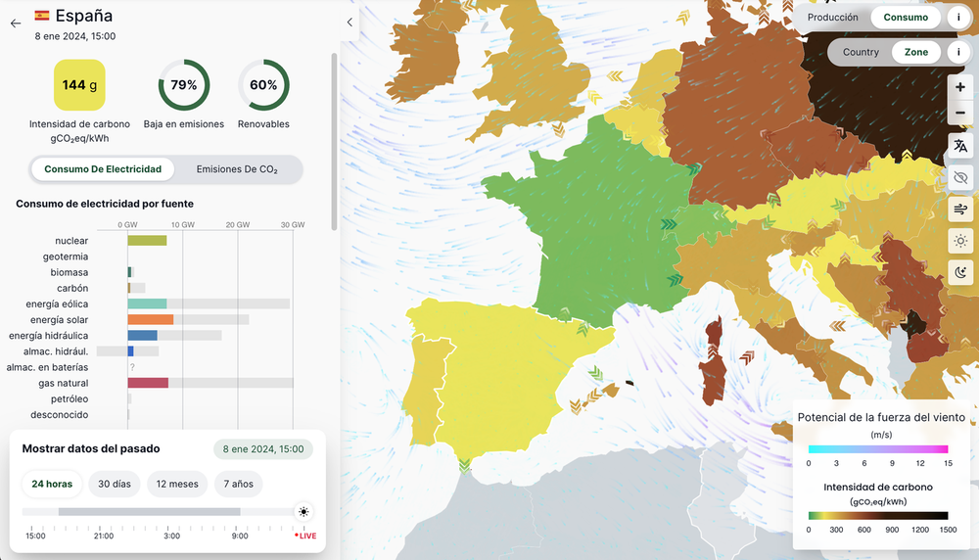Open the language selector icon
Image resolution: width=979 pixels, height=560 pixels.
[959, 146]
